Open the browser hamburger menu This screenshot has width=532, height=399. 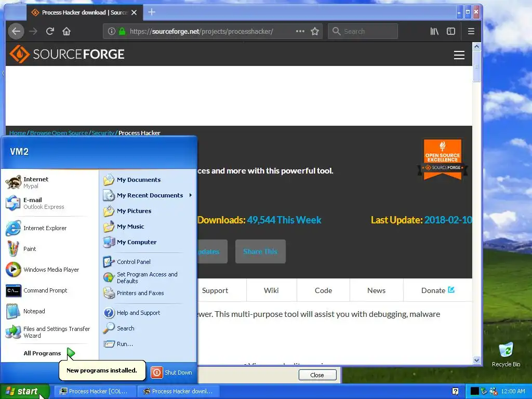(471, 32)
